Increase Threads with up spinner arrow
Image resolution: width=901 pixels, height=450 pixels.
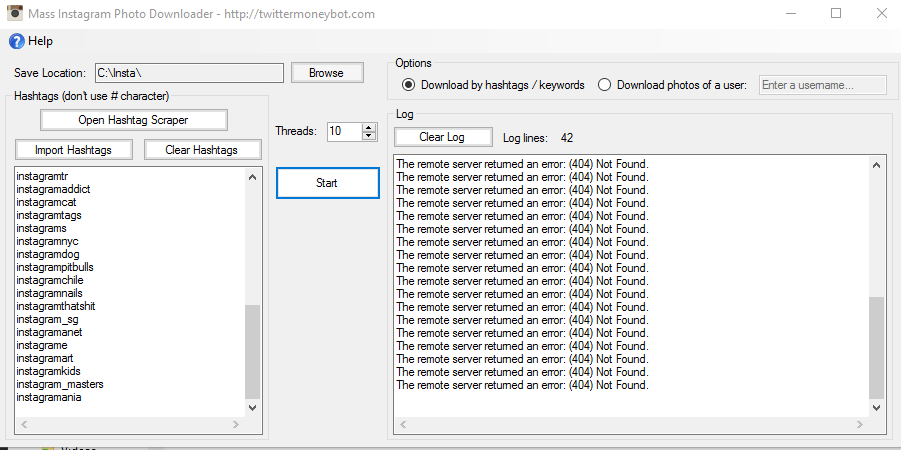coord(369,127)
